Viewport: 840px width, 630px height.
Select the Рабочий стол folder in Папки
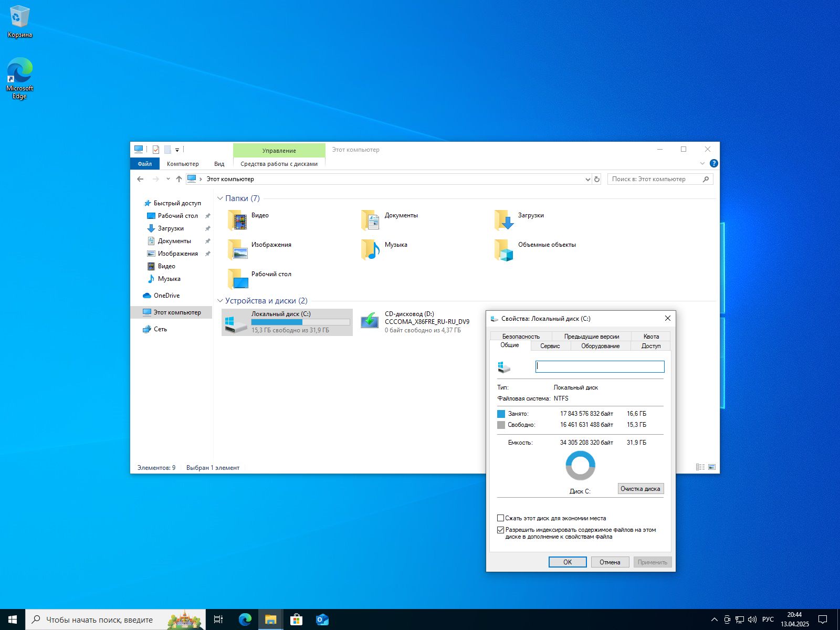[260, 279]
